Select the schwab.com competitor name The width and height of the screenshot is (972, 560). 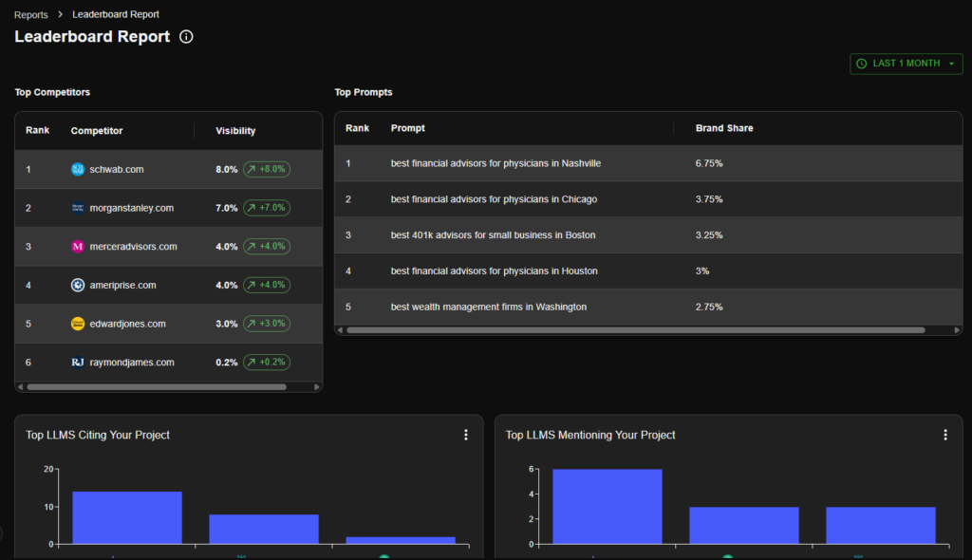(117, 169)
